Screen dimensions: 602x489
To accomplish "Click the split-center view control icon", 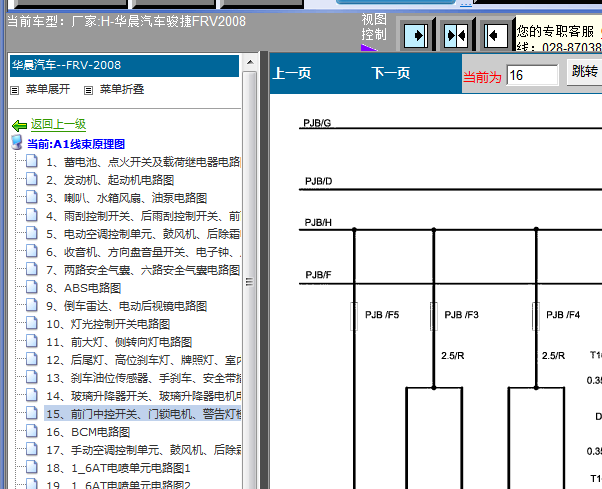I will [x=456, y=35].
